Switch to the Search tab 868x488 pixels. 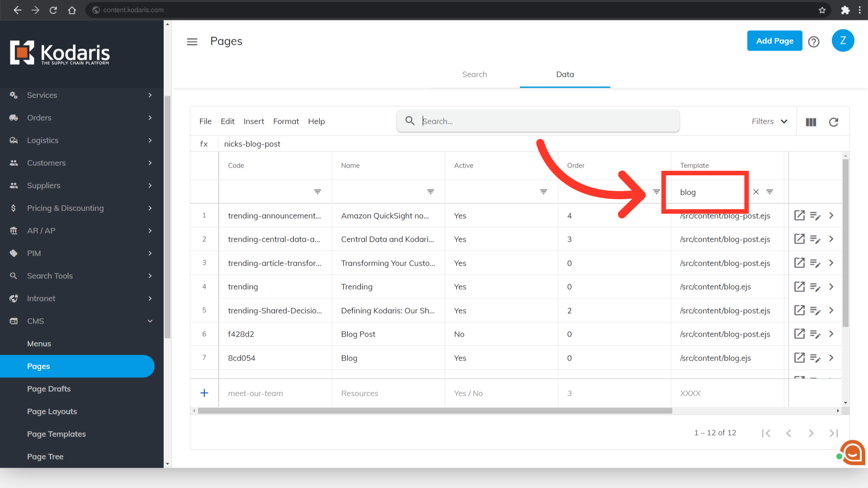pyautogui.click(x=474, y=75)
